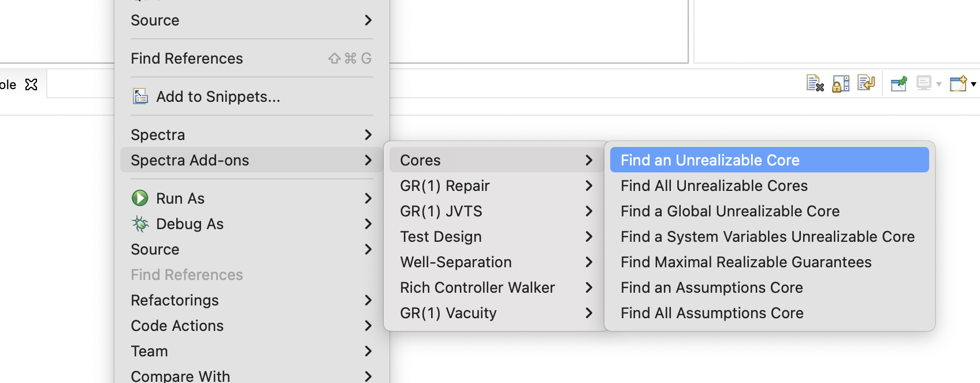Click Find a Global Unrealizable Core
Screen dimensions: 980x383
point(730,211)
